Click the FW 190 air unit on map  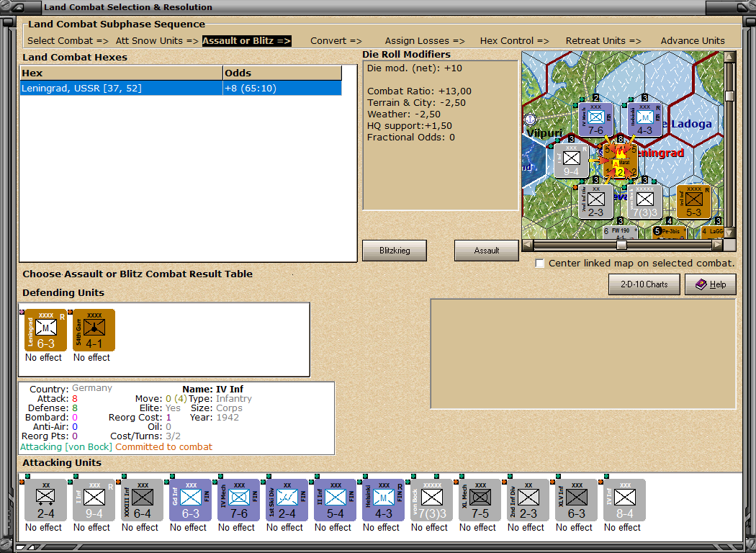[x=620, y=233]
